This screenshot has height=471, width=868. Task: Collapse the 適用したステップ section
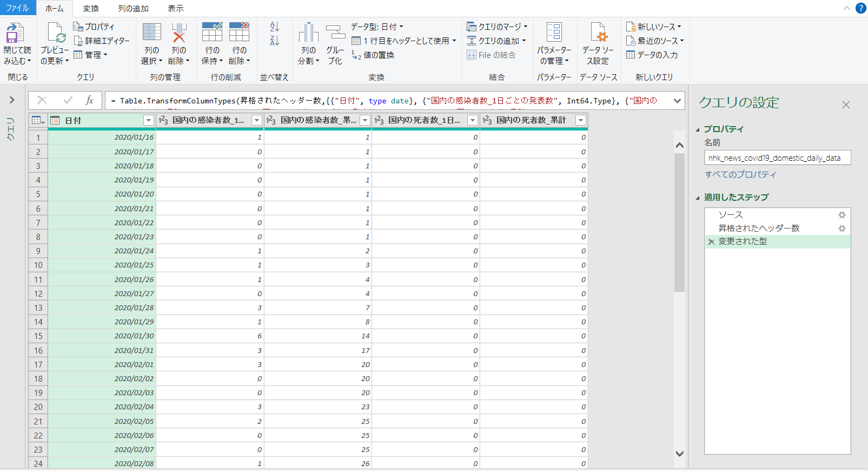pos(698,198)
